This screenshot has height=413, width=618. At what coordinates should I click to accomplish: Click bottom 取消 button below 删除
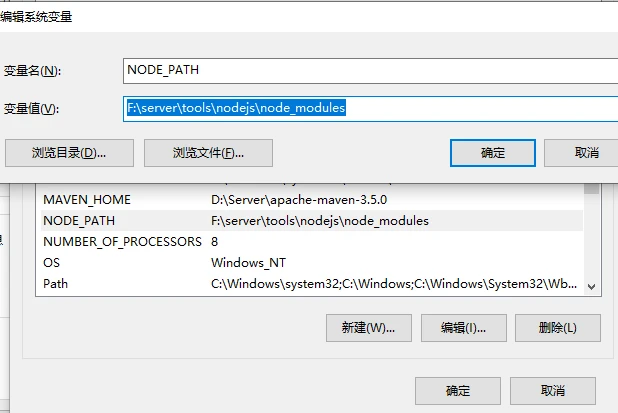tap(553, 390)
